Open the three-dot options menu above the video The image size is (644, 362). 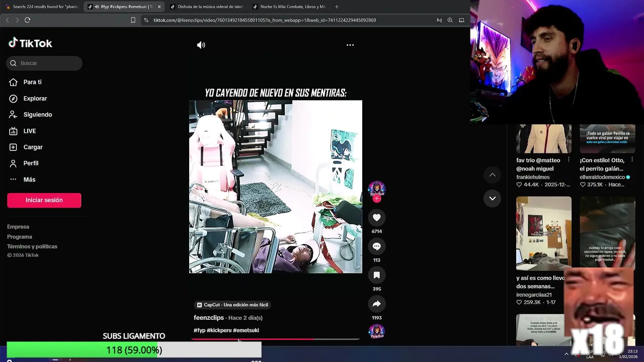tap(350, 45)
